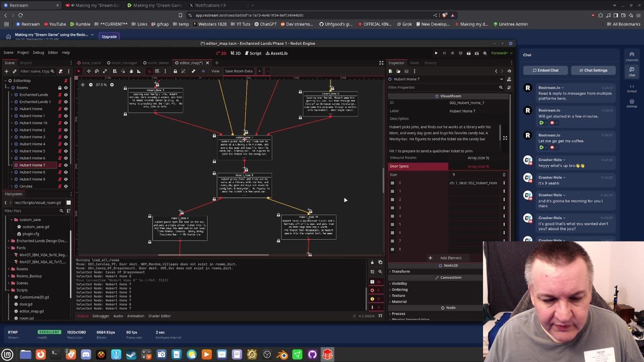Open the Scene menu
Screen dimensions: 644x362
pyautogui.click(x=9, y=52)
